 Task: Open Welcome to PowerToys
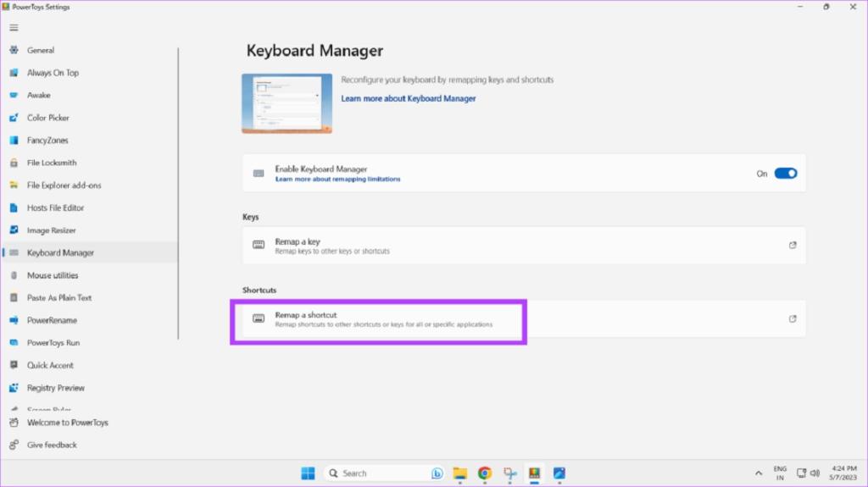coord(90,423)
